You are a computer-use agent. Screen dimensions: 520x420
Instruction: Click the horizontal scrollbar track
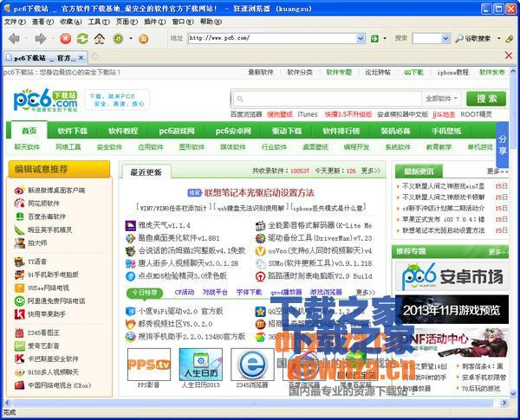pyautogui.click(x=252, y=403)
